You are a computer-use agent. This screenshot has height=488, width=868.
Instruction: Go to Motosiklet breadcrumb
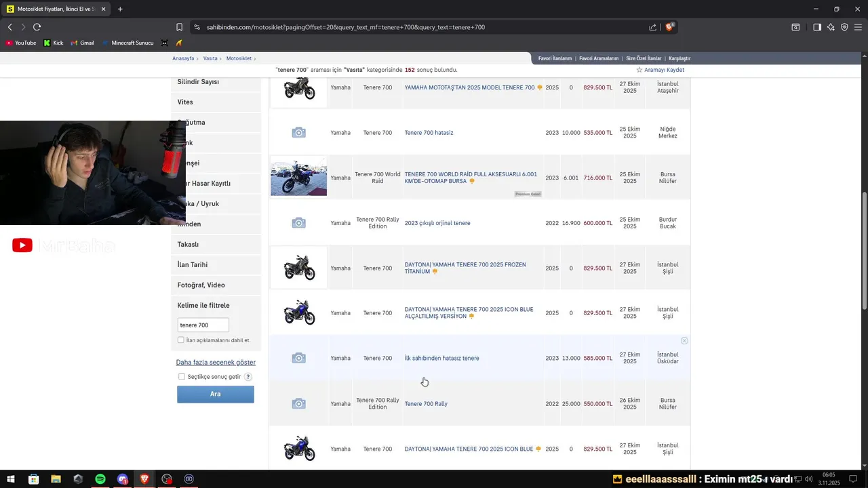coord(239,59)
